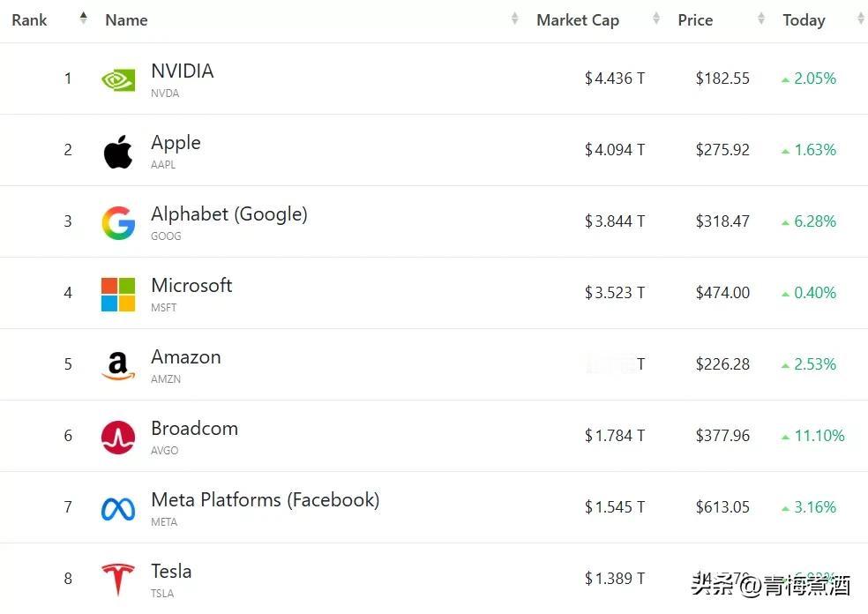
Task: Click NVIDIA's $4.436 T market cap
Action: coord(615,79)
